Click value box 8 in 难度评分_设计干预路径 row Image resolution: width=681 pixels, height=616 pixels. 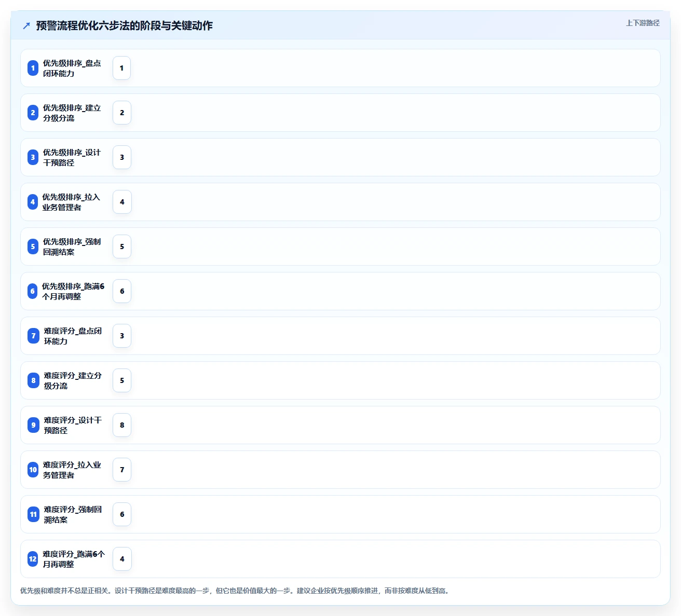click(x=122, y=425)
